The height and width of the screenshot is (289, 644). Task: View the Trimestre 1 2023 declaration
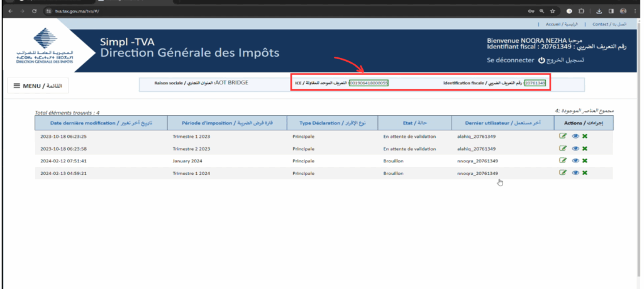(x=575, y=136)
